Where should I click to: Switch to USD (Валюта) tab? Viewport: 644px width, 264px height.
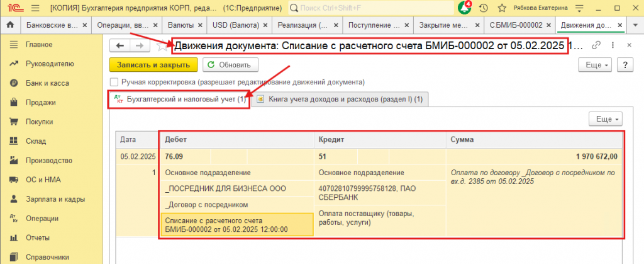click(x=236, y=25)
